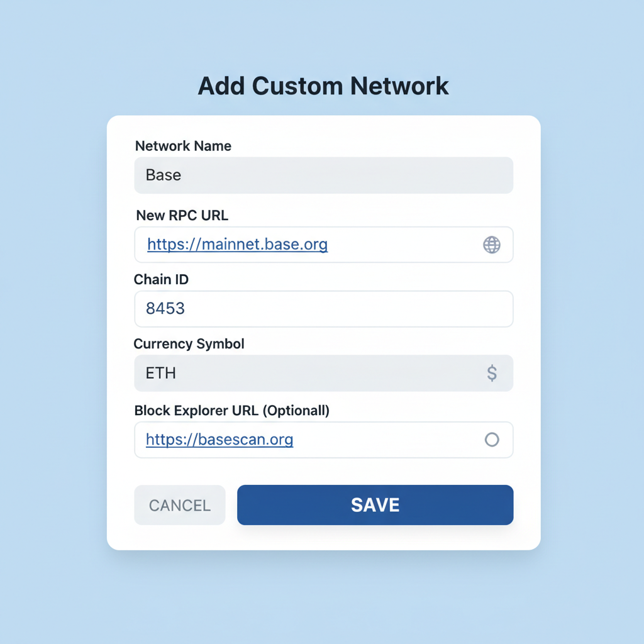The image size is (644, 644).
Task: Open the mainnet.base.org link
Action: 237,245
